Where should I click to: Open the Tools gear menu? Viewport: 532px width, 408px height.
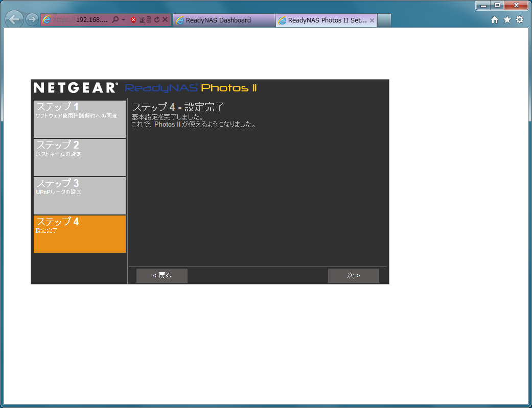point(520,20)
